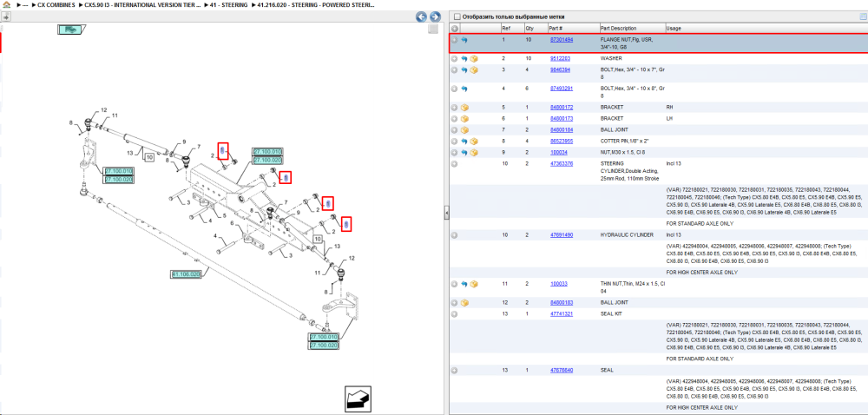Viewport: 868px width, 415px height.
Task: Collapse the parts list with splitter arrow
Action: point(446,213)
